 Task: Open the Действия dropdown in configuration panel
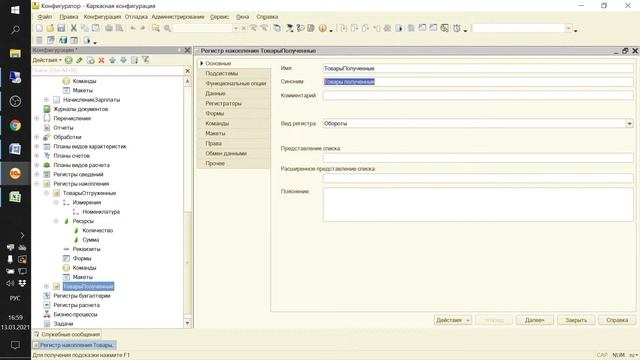pyautogui.click(x=47, y=60)
